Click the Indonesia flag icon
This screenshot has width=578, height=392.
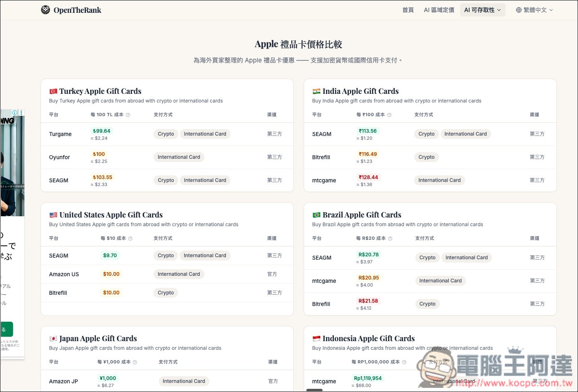[316, 339]
